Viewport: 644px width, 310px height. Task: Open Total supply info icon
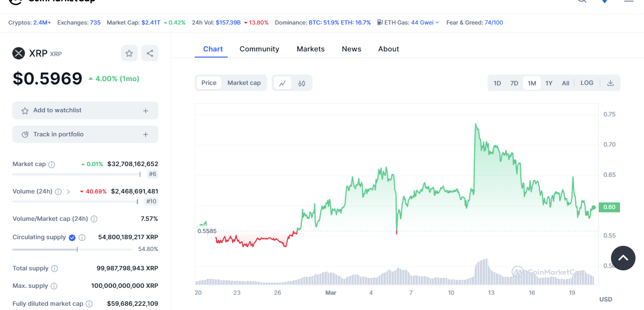[x=55, y=268]
